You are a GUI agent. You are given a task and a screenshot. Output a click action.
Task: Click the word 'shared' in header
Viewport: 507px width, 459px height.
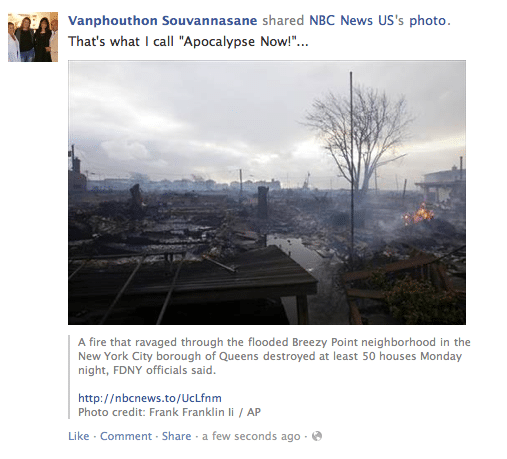[x=283, y=21]
